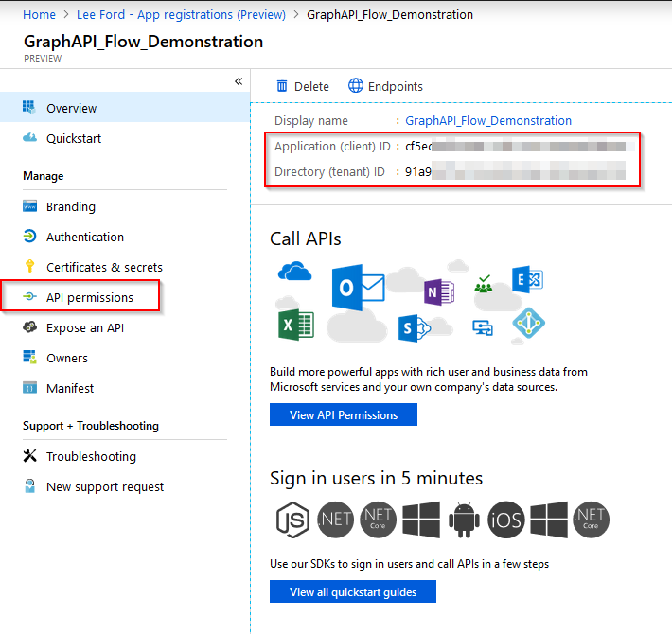Screen dimensions: 672x634
Task: Click the Support + Troubleshooting heading
Action: click(91, 426)
